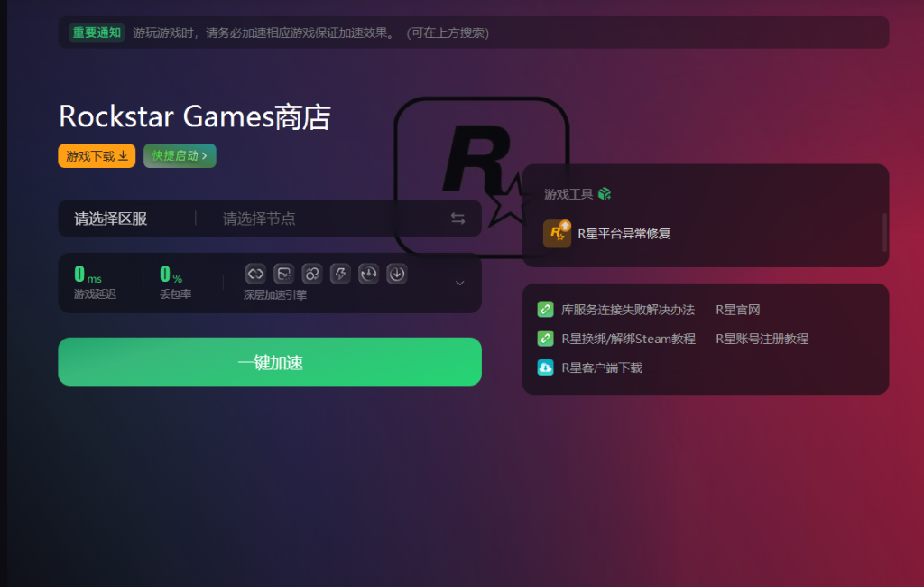This screenshot has height=587, width=924.
Task: Click the looping-circles icon in 深层加速引擎 row
Action: 311,274
